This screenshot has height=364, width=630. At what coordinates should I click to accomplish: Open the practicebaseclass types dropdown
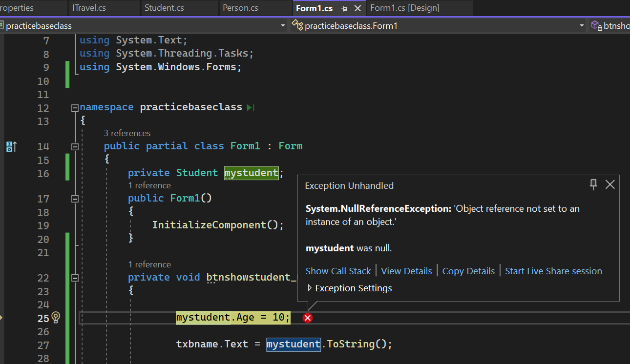point(282,25)
